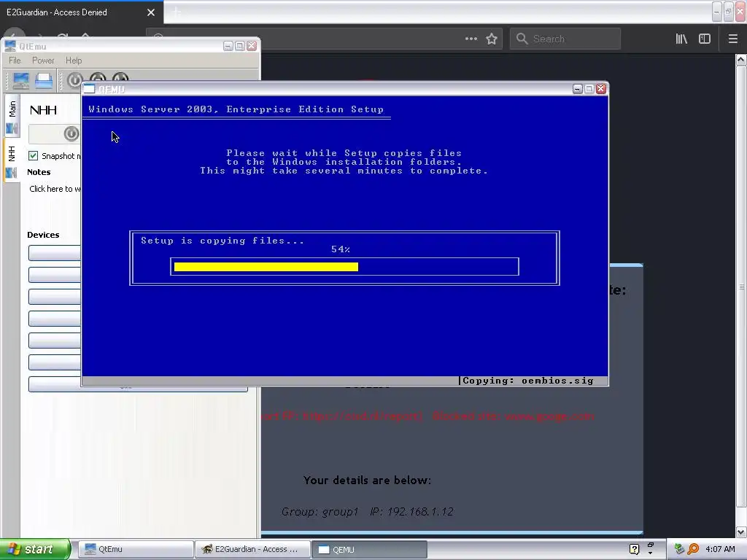
Task: Click the 'Your details are below:' text
Action: pos(367,480)
